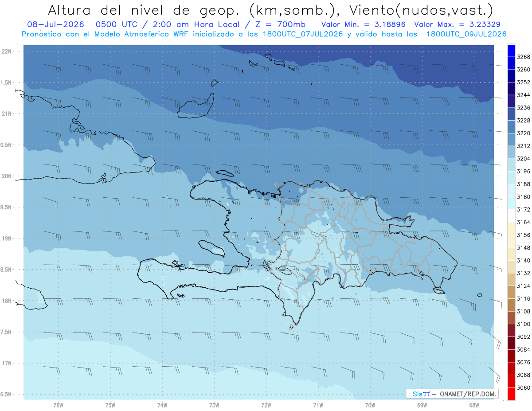The image size is (532, 411).
Task: Click the 71W longitude label
Action: click(318, 405)
